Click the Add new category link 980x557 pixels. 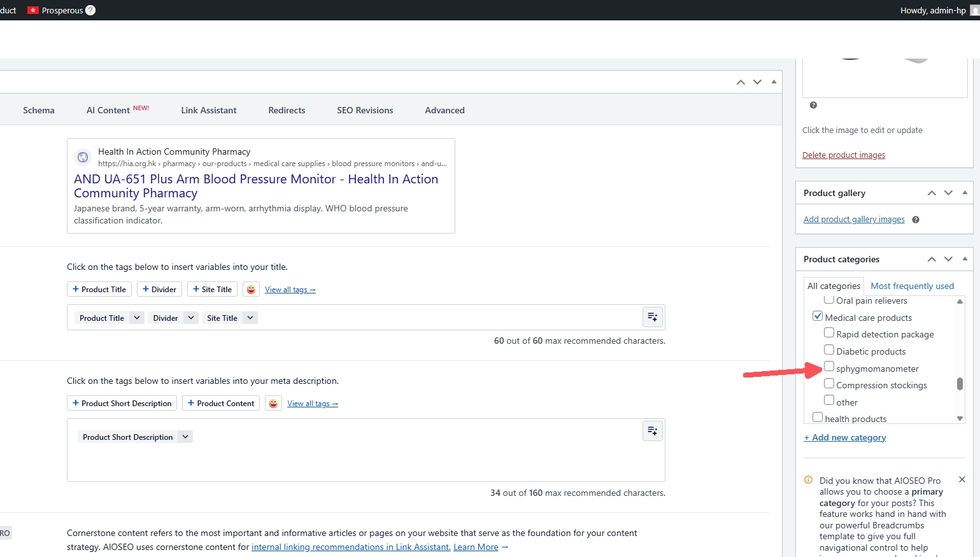[845, 437]
